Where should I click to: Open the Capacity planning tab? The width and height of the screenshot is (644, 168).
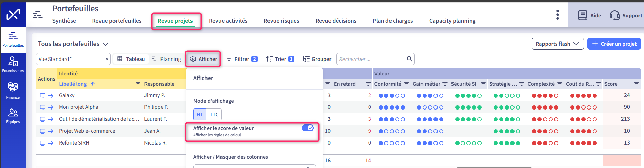pos(452,21)
